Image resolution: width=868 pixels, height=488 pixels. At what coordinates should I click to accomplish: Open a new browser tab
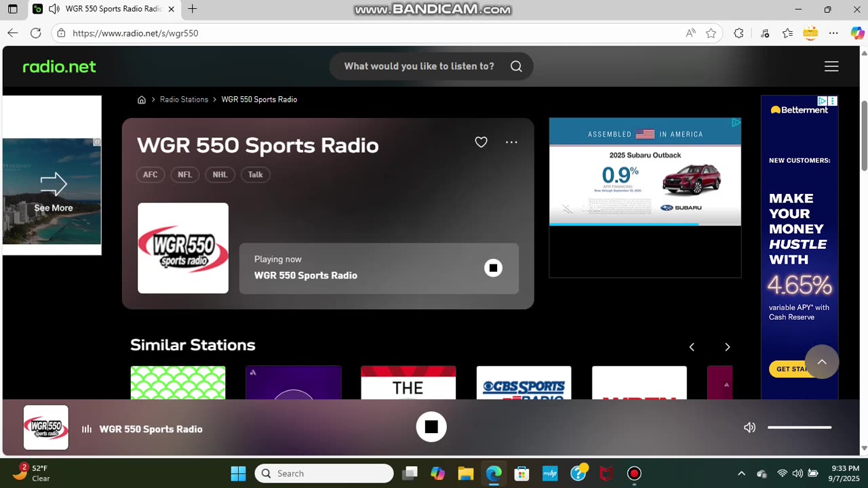pos(193,9)
